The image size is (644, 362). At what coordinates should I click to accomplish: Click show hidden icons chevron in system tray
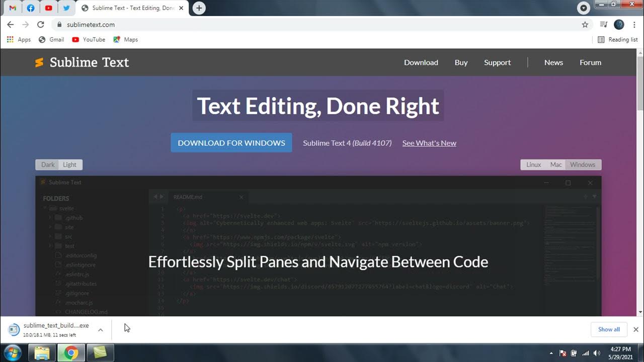551,352
